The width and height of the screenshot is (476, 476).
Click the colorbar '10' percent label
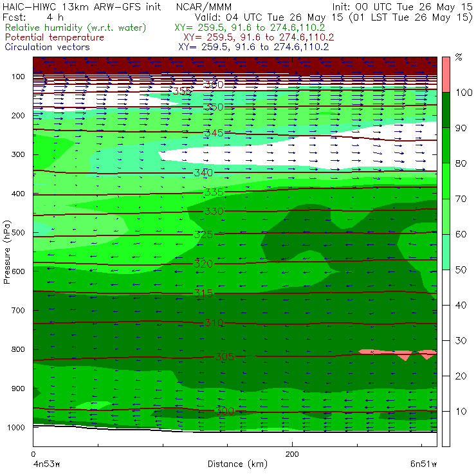pyautogui.click(x=461, y=411)
